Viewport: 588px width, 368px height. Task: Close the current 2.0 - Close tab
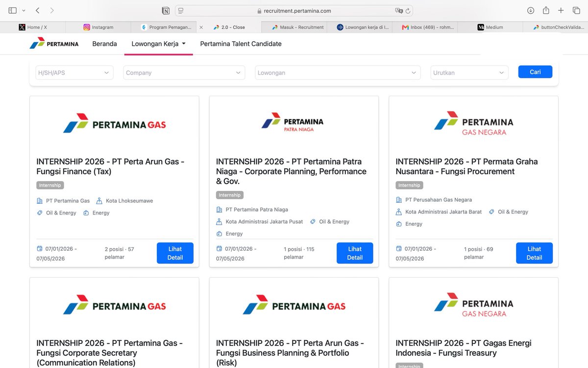201,27
